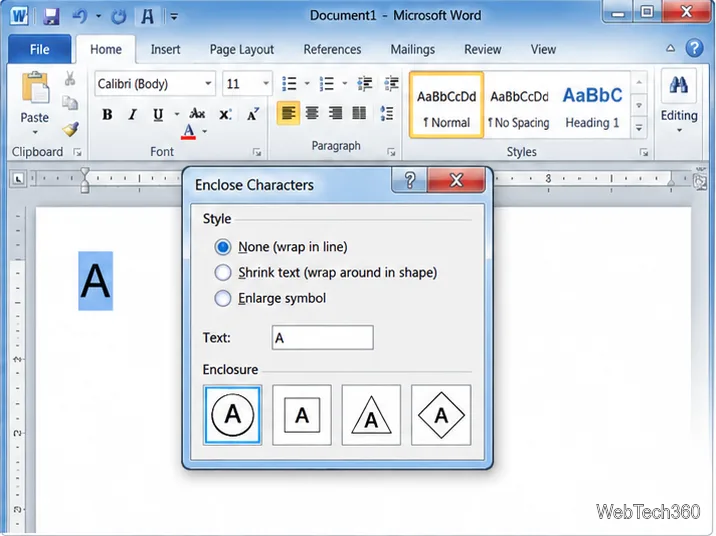
Task: Switch to the Insert tab
Action: tap(165, 49)
